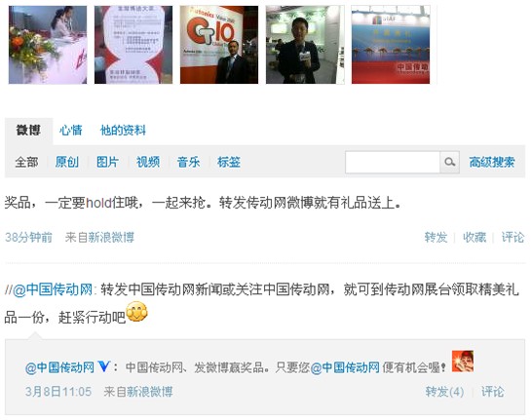532x420 pixels.
Task: Click 转发(4) on the quoted post
Action: click(x=445, y=392)
